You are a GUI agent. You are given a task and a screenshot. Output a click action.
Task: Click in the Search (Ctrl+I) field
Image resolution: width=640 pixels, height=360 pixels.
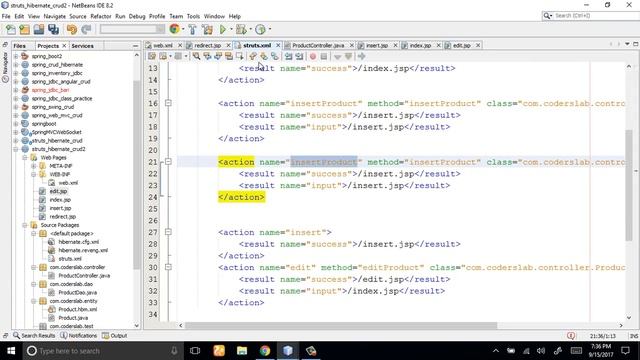click(596, 16)
